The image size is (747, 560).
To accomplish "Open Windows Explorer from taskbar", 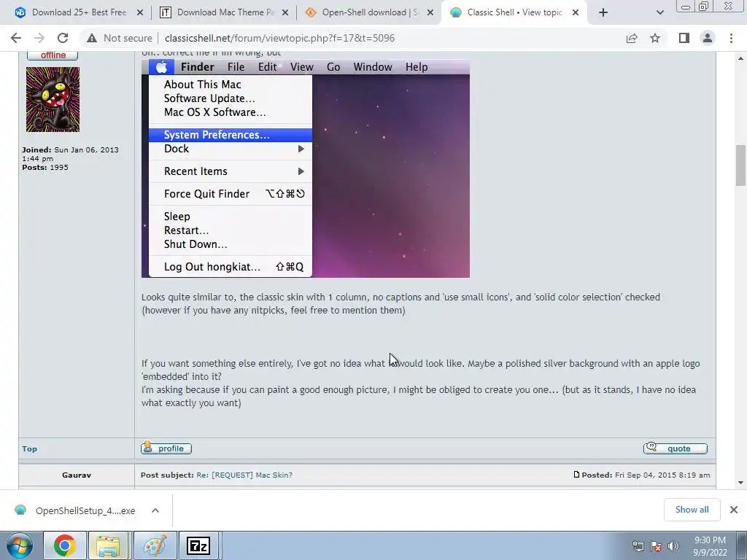I will coord(108,545).
